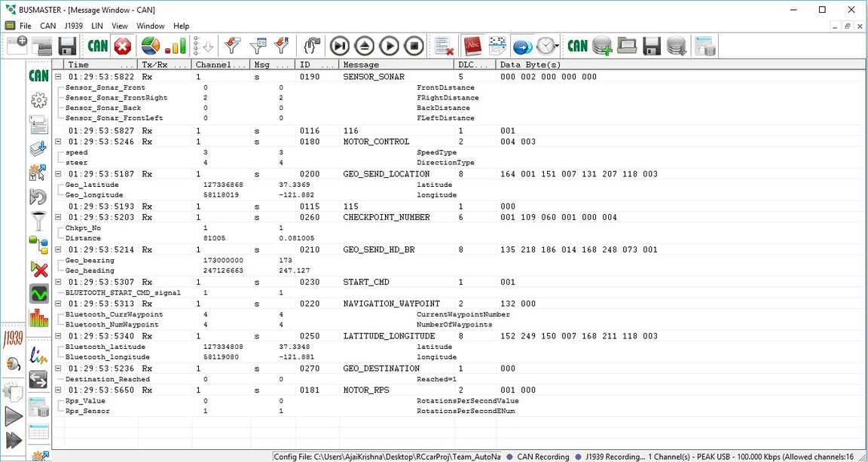Click the Time column header
Viewport: 868px width, 462px height.
click(x=101, y=65)
